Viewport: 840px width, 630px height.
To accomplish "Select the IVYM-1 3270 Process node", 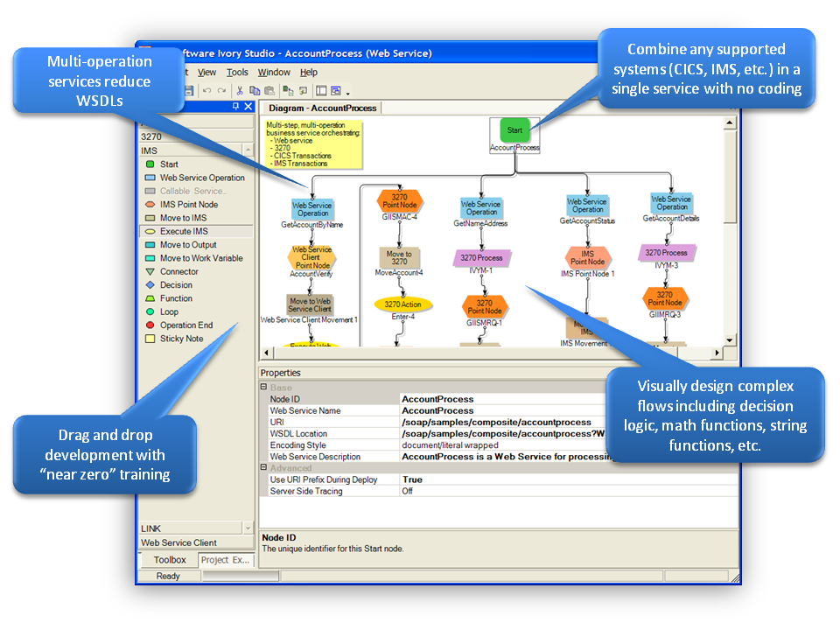I will pyautogui.click(x=482, y=258).
